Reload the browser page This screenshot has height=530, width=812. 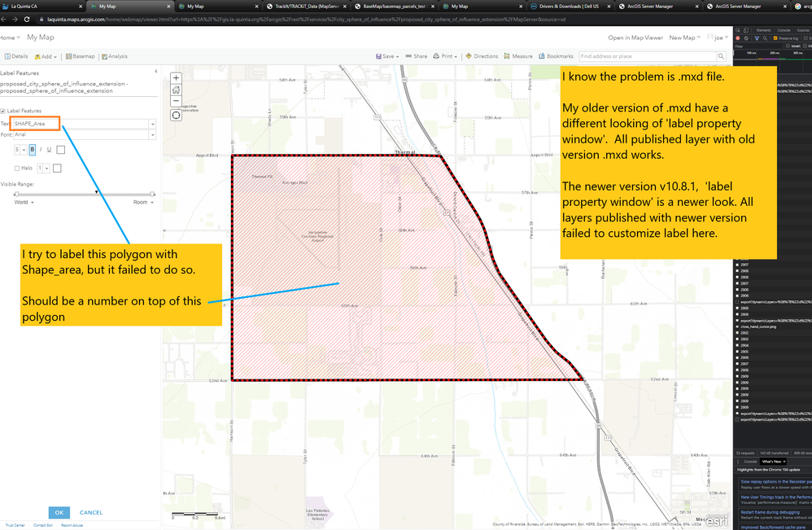coord(26,20)
